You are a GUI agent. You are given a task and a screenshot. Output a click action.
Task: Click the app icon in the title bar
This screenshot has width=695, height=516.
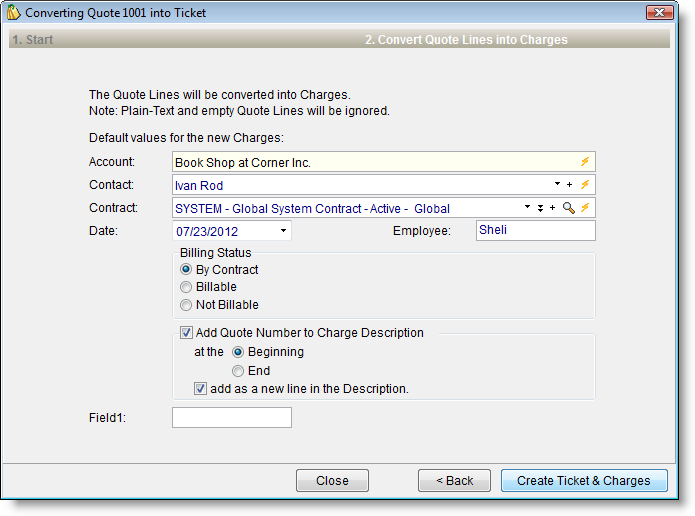pyautogui.click(x=14, y=13)
